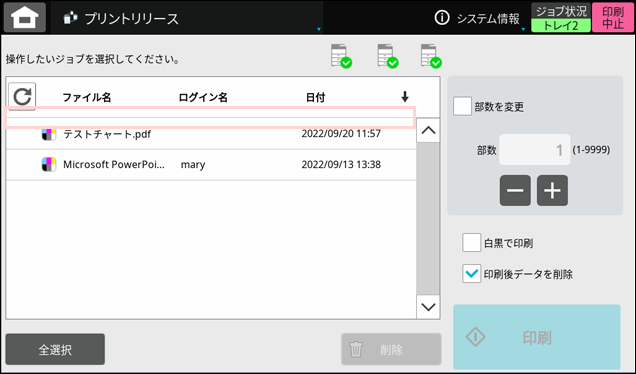Viewport: 636px width, 374px height.
Task: Tap the refresh job list icon
Action: pyautogui.click(x=22, y=97)
